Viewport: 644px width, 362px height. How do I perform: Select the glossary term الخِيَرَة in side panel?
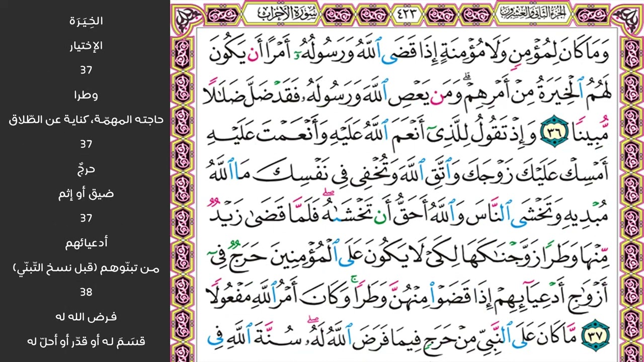[x=86, y=21]
